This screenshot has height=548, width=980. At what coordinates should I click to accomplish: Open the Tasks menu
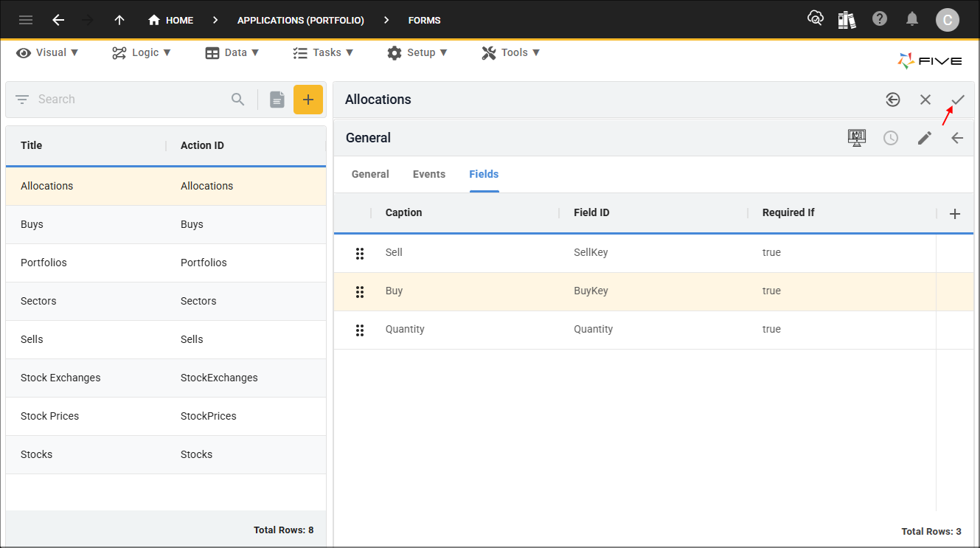coord(323,52)
